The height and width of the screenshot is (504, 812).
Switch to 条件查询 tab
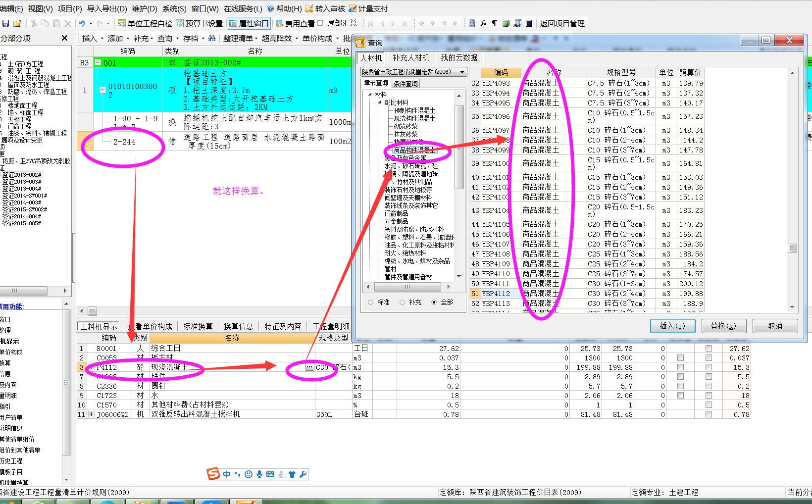(406, 83)
